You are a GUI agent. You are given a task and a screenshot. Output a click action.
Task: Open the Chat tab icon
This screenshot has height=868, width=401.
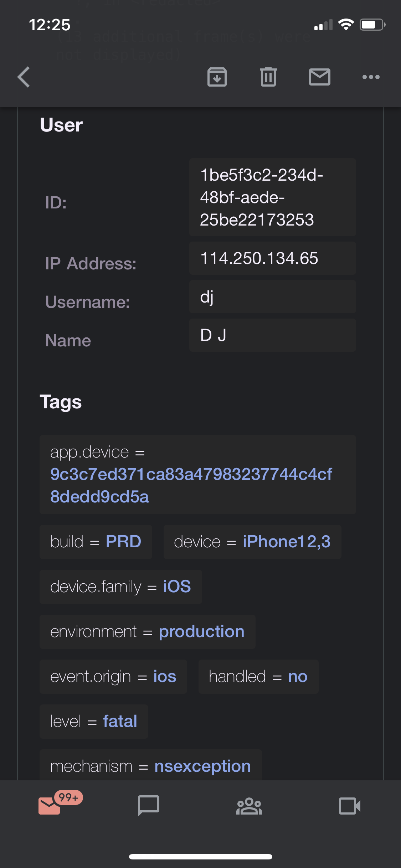(x=149, y=806)
